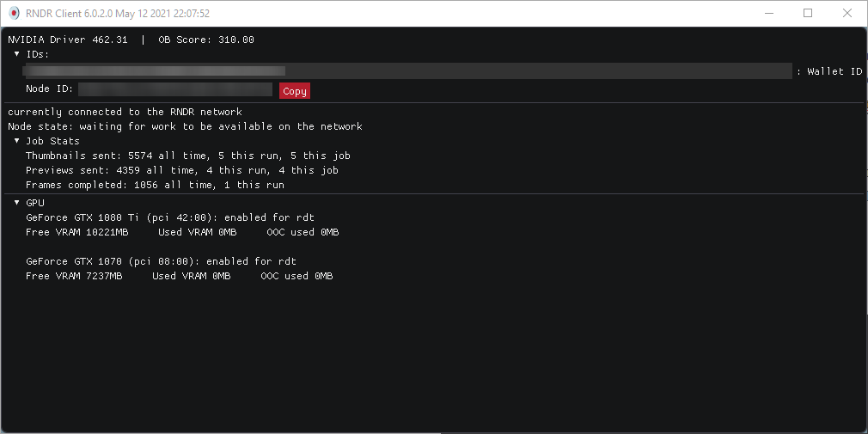Click the 'Node ID:' label
Viewport: 868px width, 434px height.
[x=49, y=89]
